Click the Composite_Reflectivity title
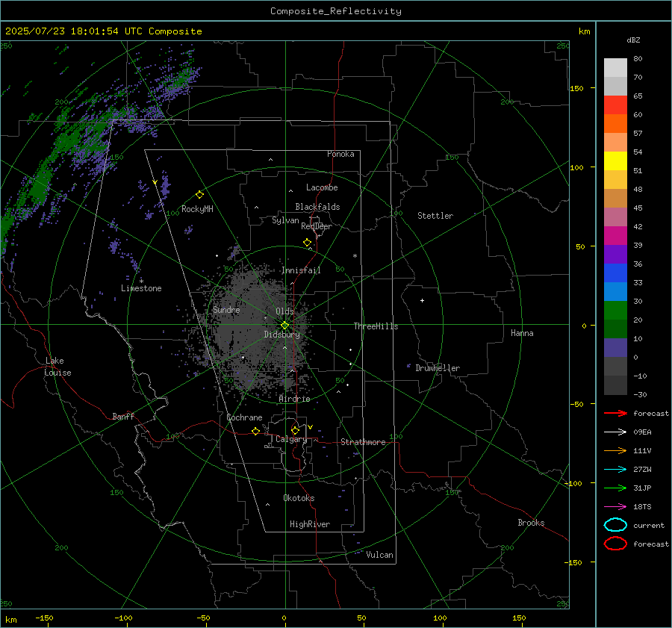Image resolution: width=672 pixels, height=628 pixels. point(336,11)
